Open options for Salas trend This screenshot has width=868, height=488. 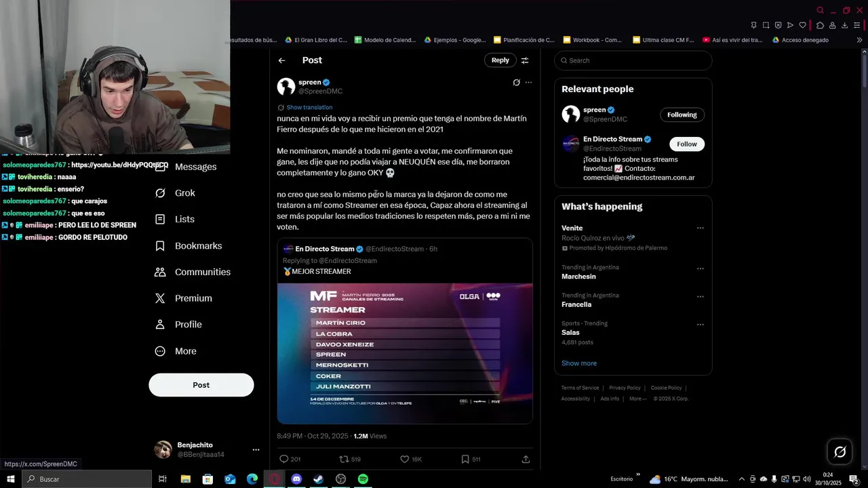[x=700, y=324]
